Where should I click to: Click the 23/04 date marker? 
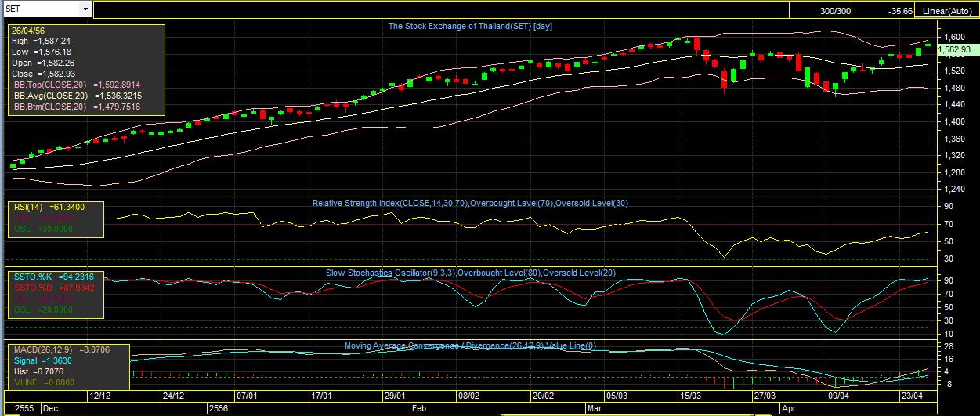(911, 396)
